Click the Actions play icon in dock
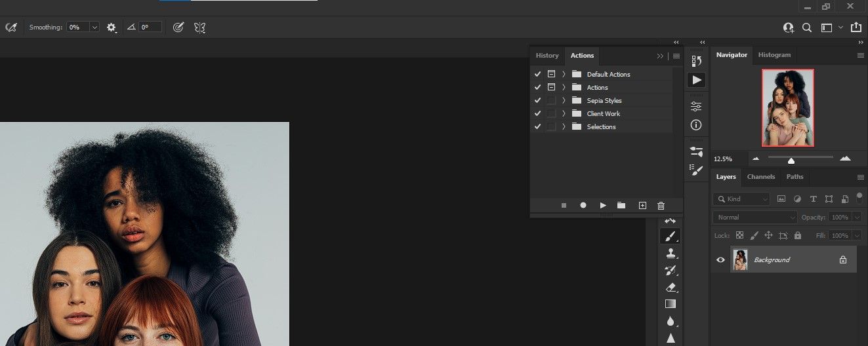The height and width of the screenshot is (346, 868). click(696, 80)
